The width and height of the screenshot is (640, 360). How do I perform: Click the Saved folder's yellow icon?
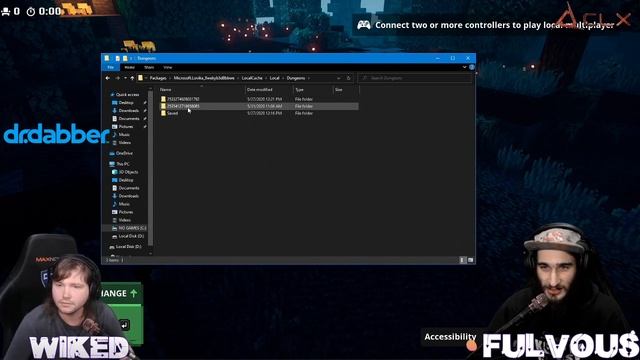[163, 113]
